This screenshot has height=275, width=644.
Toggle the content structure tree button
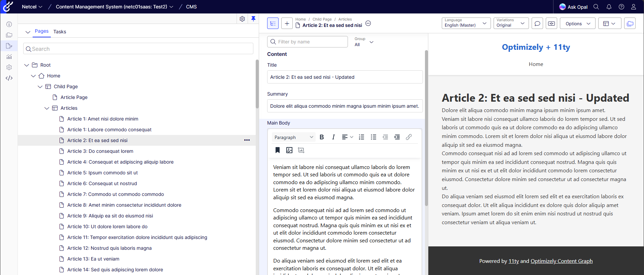click(273, 24)
